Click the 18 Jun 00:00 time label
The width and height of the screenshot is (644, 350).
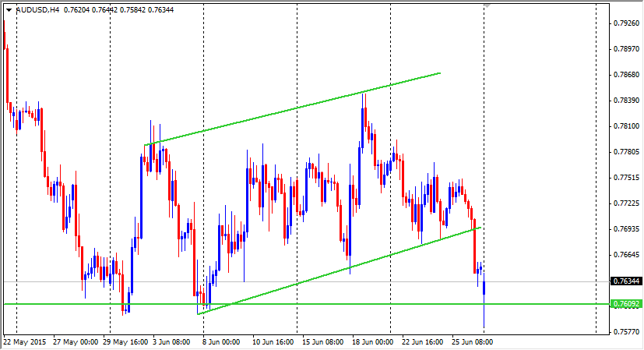(x=372, y=342)
